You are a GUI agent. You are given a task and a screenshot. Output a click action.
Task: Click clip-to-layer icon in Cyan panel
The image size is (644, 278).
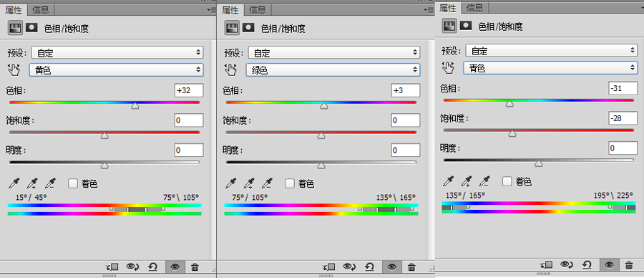(x=546, y=265)
